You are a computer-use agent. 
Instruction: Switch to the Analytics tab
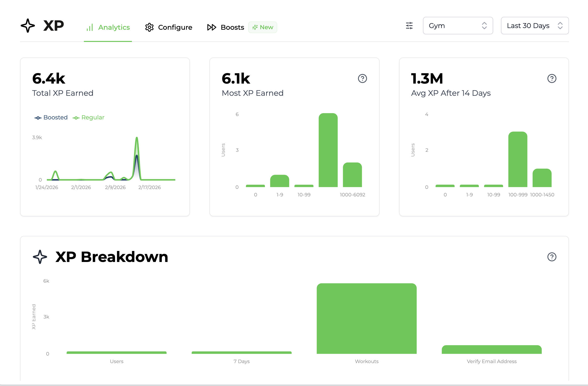point(114,27)
